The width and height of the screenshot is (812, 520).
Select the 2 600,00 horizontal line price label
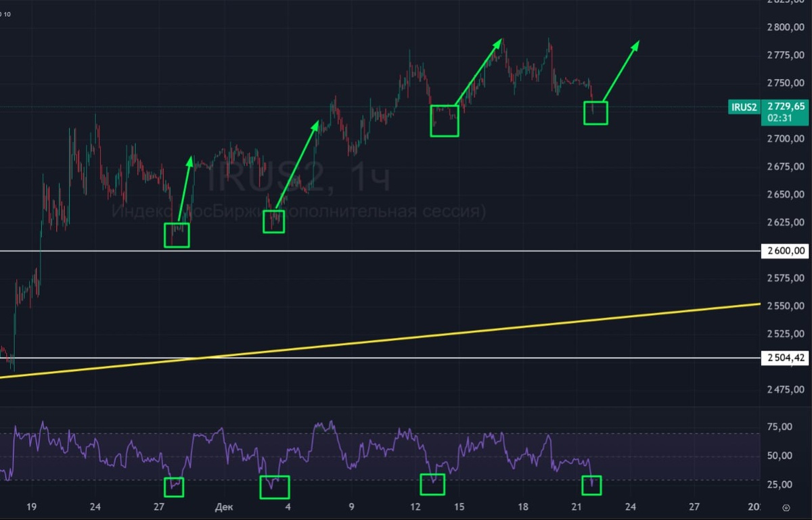point(786,251)
